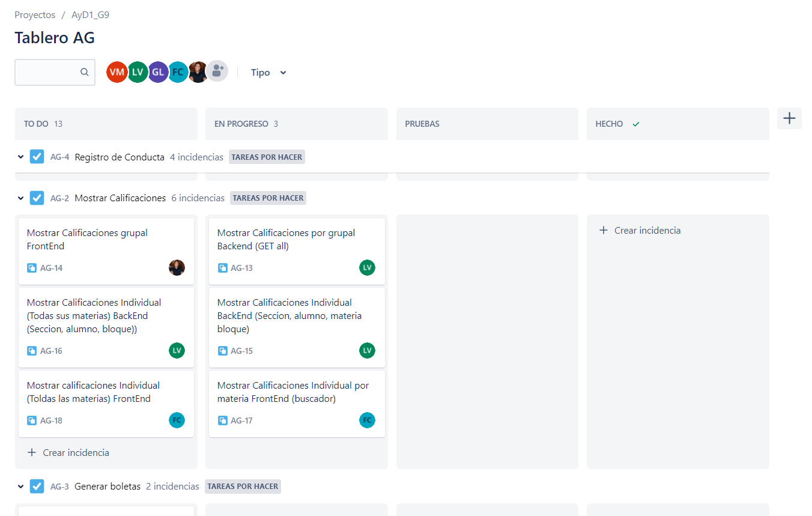Screen dimensions: 812x516
Task: Click the green checkmark beside HECHO
Action: tap(636, 124)
